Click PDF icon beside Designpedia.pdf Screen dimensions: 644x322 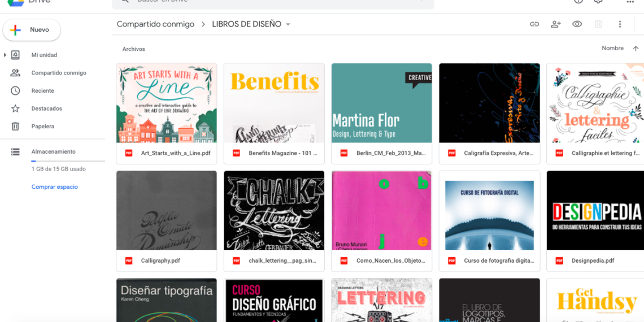tap(559, 261)
